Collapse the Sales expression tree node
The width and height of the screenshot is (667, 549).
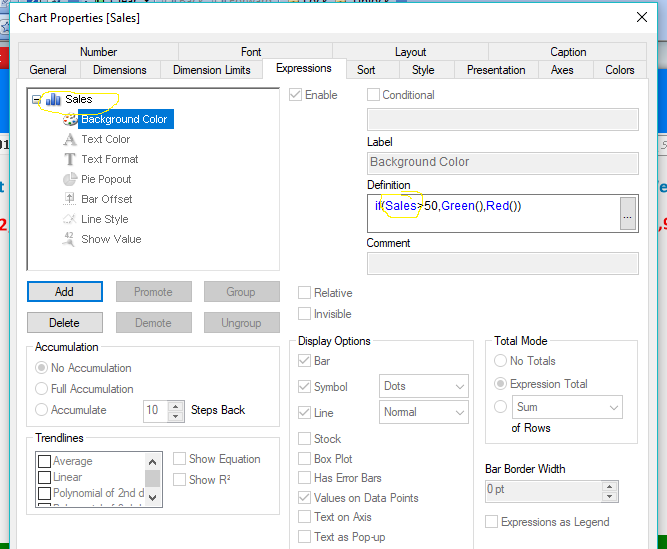37,100
